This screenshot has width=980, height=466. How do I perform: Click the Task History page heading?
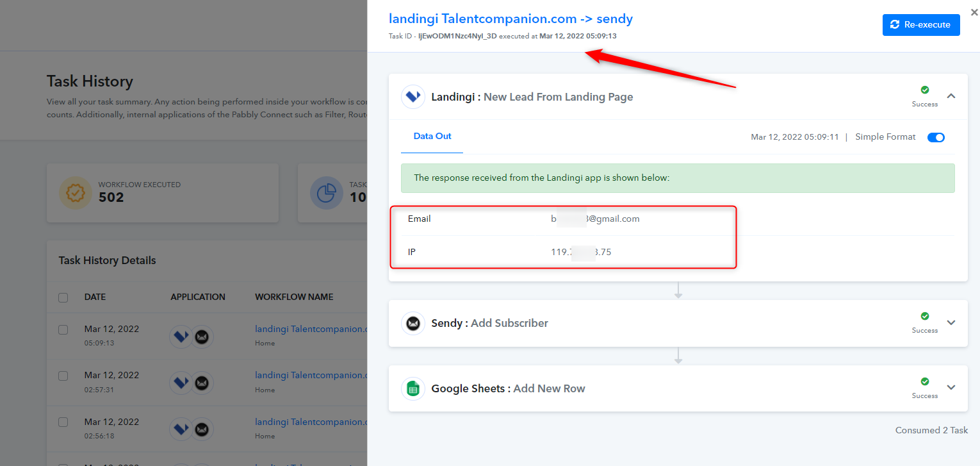90,81
